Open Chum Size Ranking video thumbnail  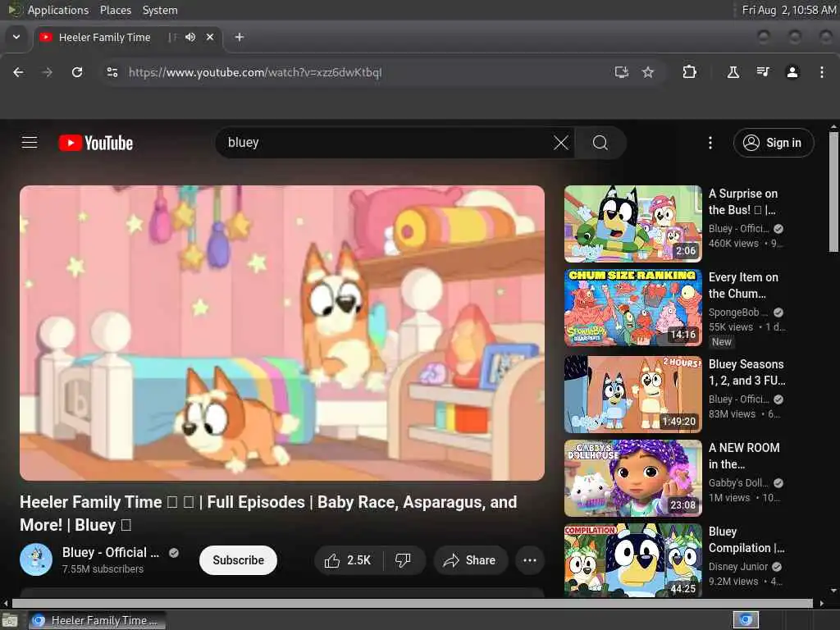[x=632, y=308]
